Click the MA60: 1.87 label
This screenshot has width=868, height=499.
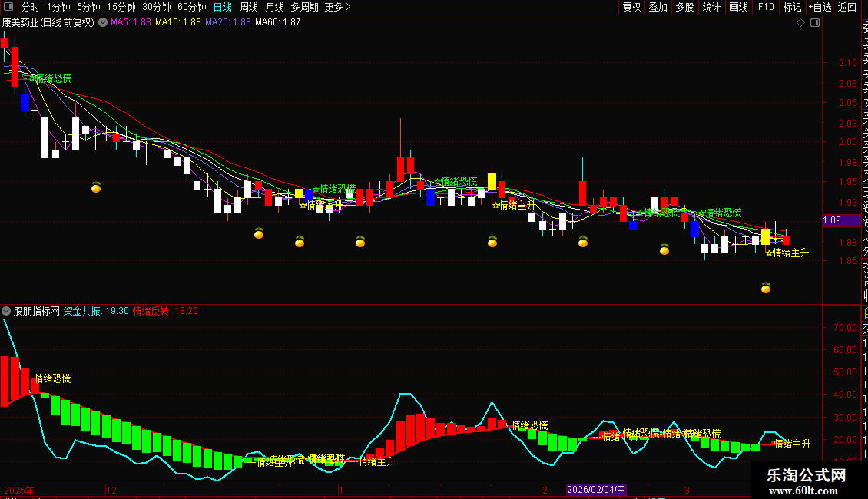278,23
